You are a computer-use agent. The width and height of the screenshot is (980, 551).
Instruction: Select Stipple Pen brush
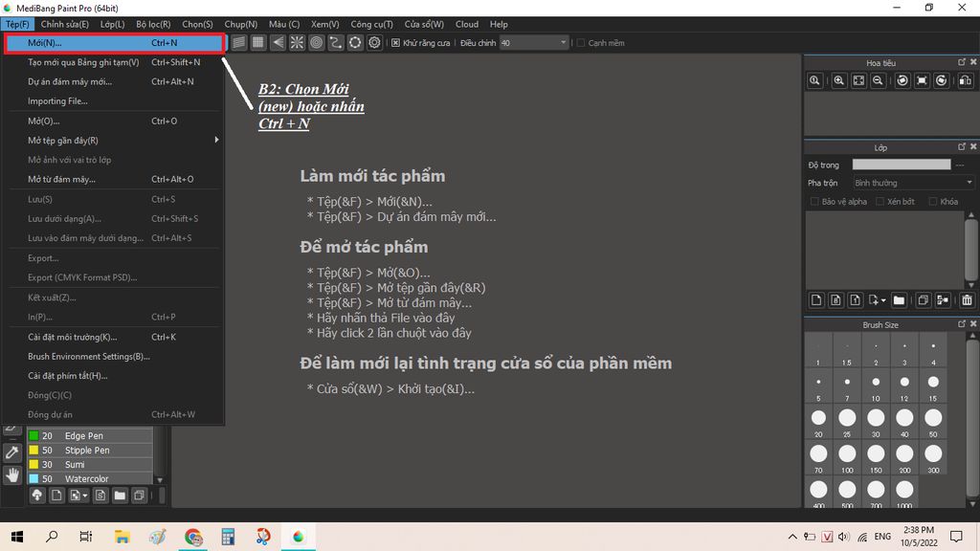(90, 450)
